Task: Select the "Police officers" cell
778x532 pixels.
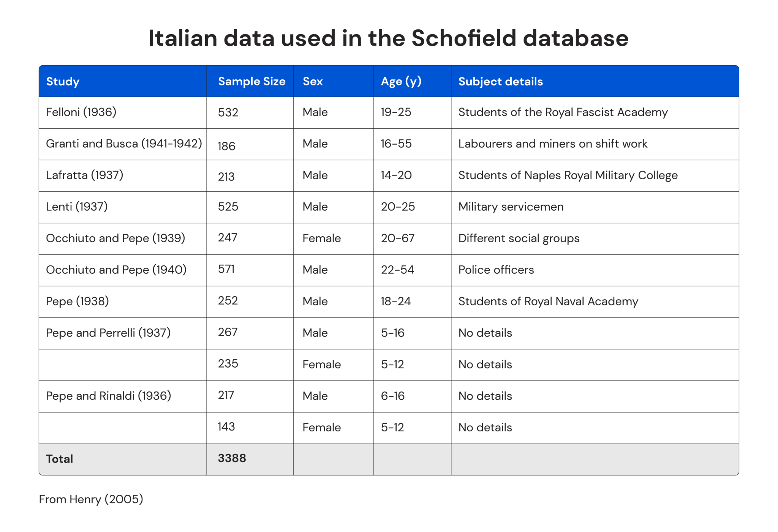Action: click(496, 270)
